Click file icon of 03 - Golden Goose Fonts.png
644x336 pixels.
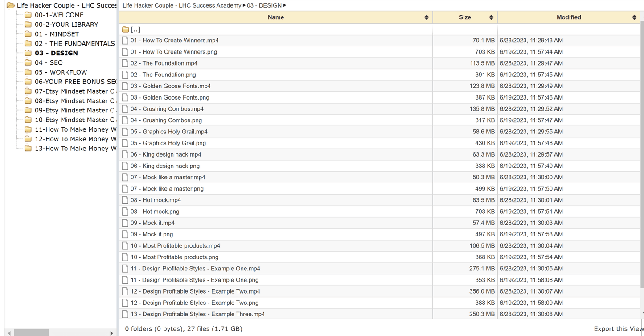125,97
